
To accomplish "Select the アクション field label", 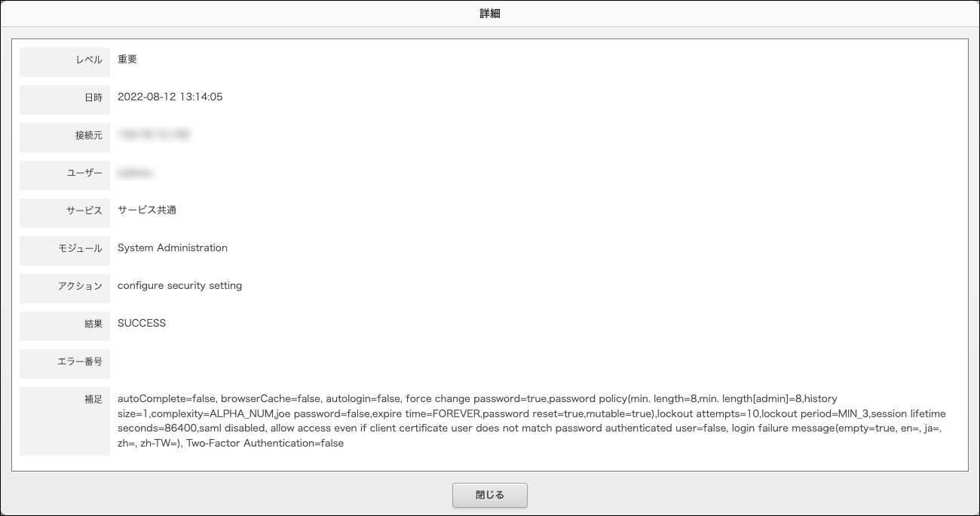I will (80, 286).
